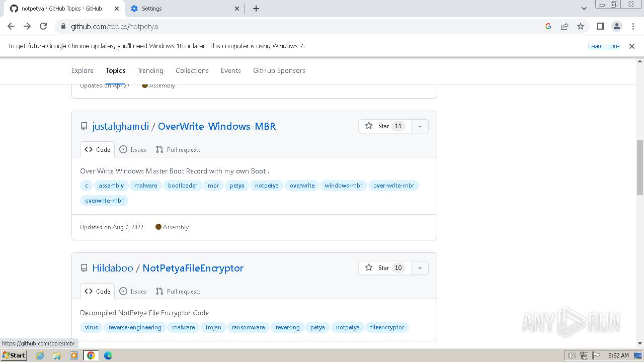Select the 'over-write-mbr' topic tag
644x362 pixels.
tap(393, 186)
